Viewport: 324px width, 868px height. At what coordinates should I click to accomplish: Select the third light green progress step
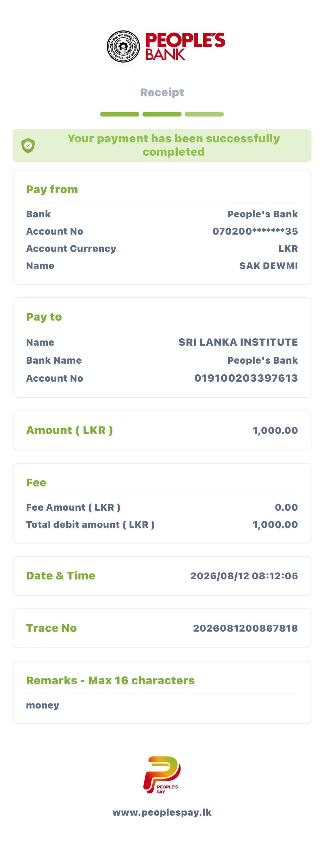pyautogui.click(x=204, y=114)
